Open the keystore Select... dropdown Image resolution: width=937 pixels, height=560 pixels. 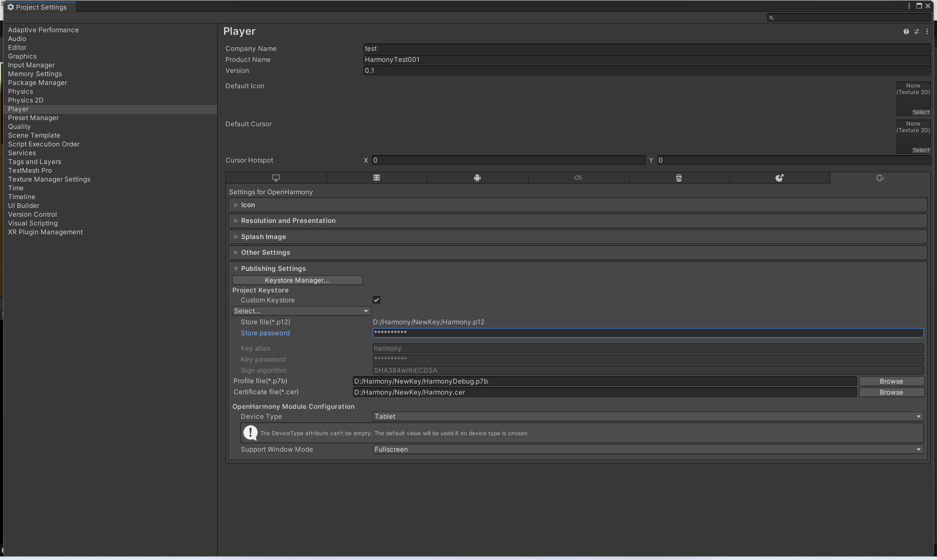coord(302,311)
